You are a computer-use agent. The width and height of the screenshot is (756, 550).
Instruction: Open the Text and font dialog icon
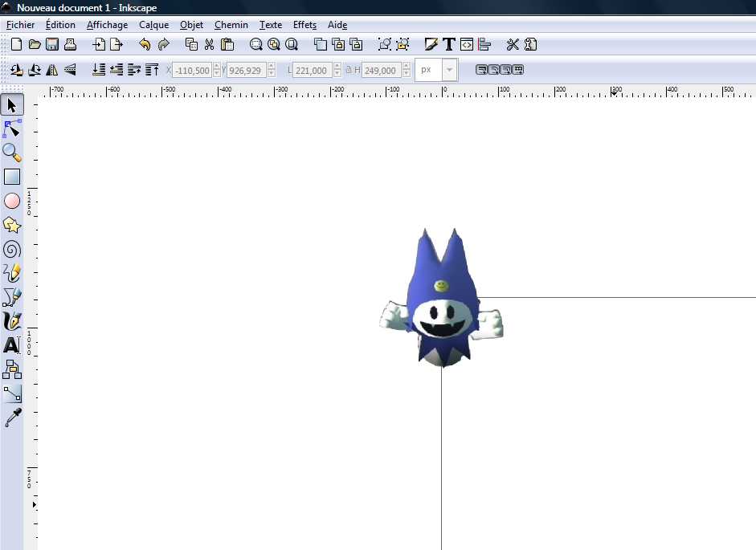pos(448,44)
